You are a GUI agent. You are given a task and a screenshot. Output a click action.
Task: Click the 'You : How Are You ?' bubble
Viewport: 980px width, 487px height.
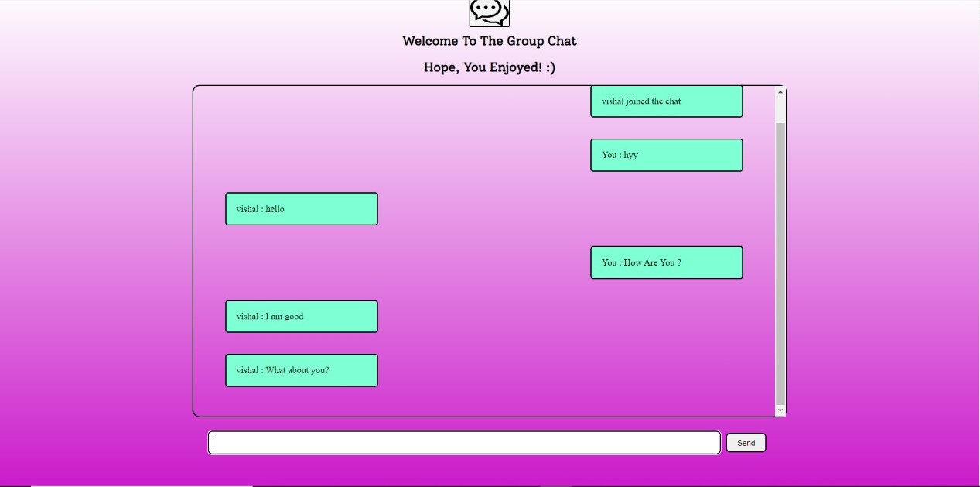pyautogui.click(x=666, y=262)
